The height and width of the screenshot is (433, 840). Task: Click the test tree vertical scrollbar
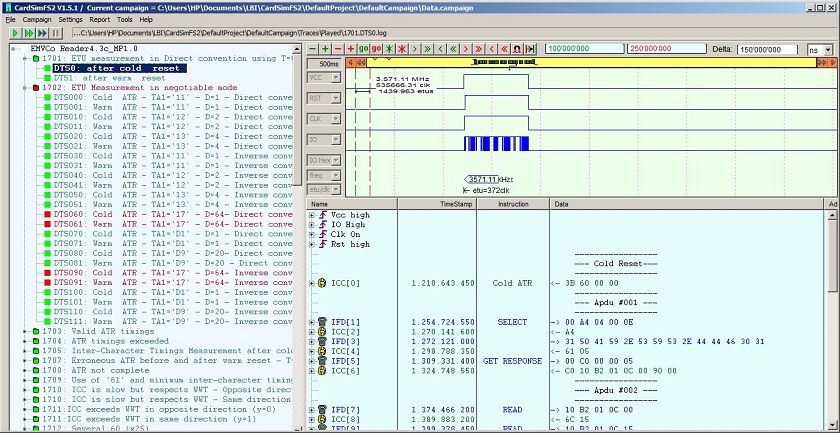click(x=297, y=236)
